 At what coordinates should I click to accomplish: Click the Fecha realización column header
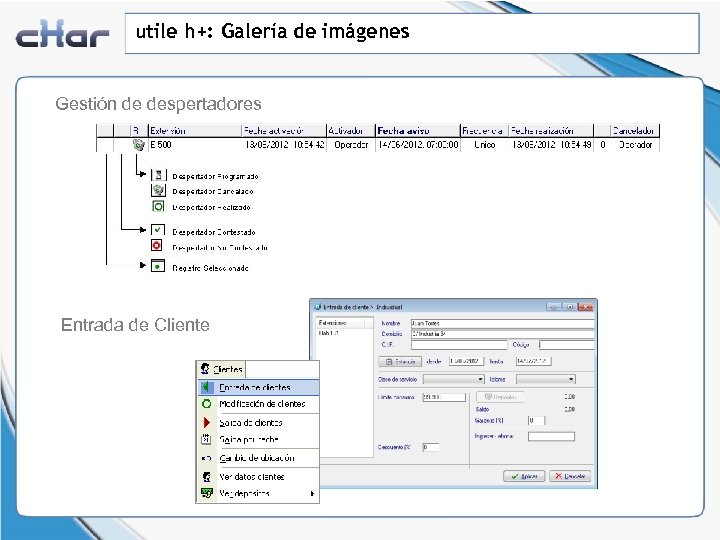click(551, 131)
